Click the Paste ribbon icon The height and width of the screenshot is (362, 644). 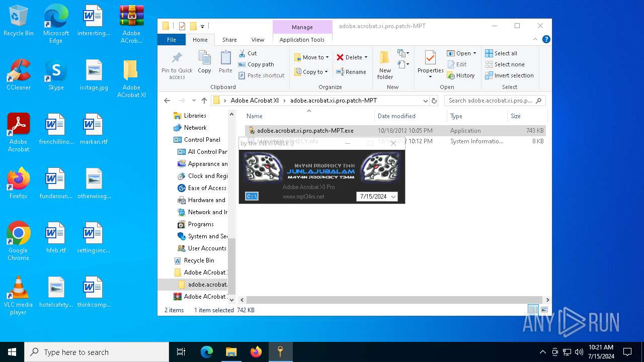tap(225, 58)
